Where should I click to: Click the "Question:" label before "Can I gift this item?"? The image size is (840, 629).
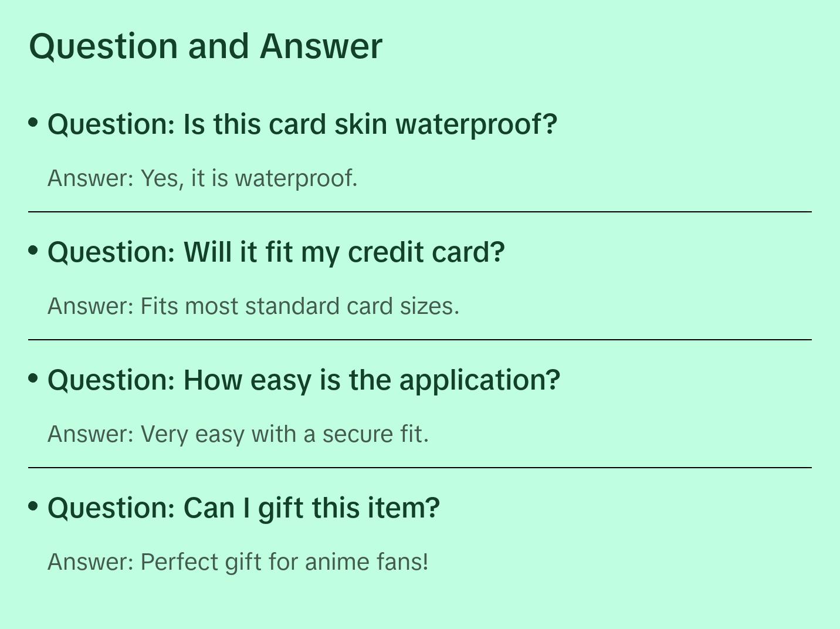(111, 508)
